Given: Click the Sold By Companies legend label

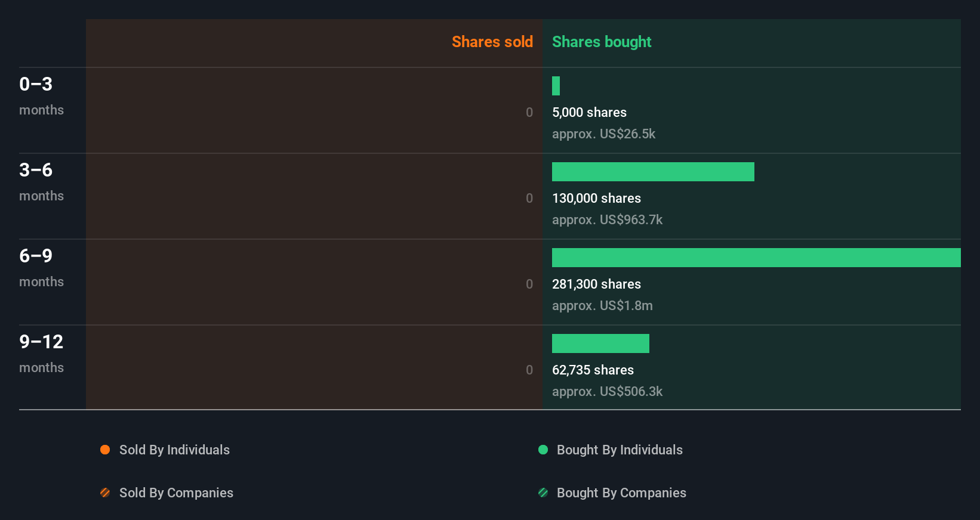Looking at the screenshot, I should point(176,493).
